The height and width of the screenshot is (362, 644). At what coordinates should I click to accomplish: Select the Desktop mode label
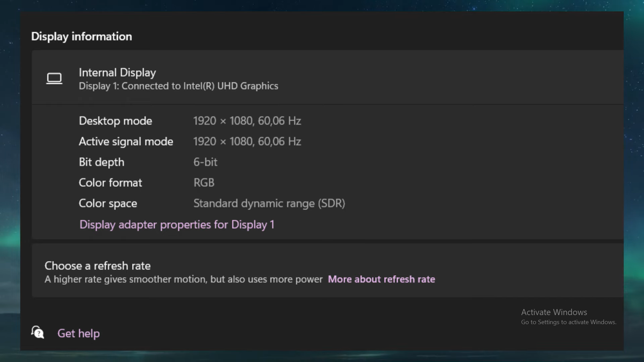click(115, 121)
